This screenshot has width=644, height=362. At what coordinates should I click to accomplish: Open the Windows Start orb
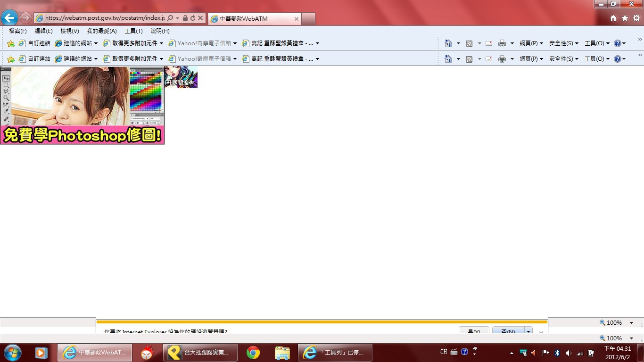click(x=13, y=353)
